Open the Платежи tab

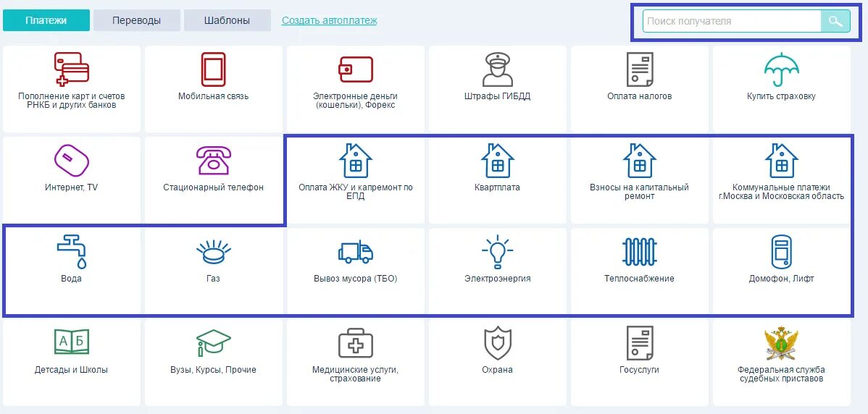coord(46,20)
